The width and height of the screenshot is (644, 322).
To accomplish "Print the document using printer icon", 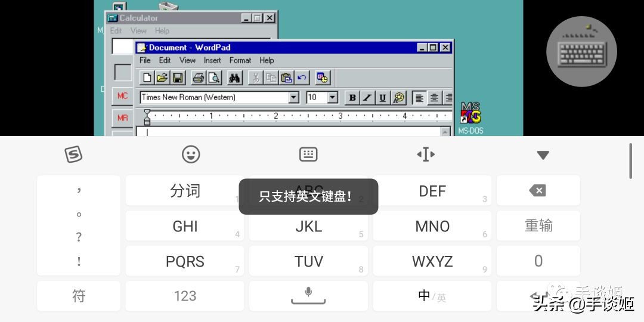I will pos(199,77).
